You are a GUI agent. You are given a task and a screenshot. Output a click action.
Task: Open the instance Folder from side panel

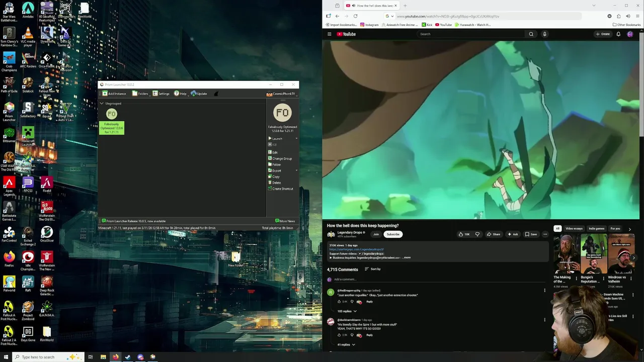[275, 164]
